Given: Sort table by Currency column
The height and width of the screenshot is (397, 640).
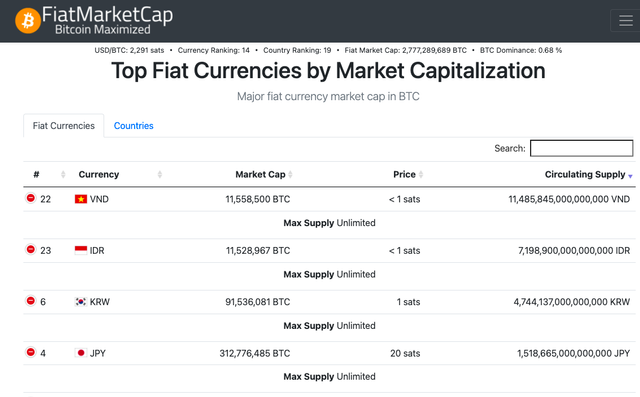Looking at the screenshot, I should pos(119,174).
